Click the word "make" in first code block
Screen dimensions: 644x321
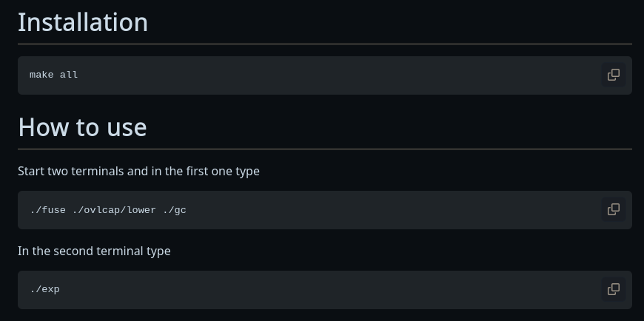41,75
